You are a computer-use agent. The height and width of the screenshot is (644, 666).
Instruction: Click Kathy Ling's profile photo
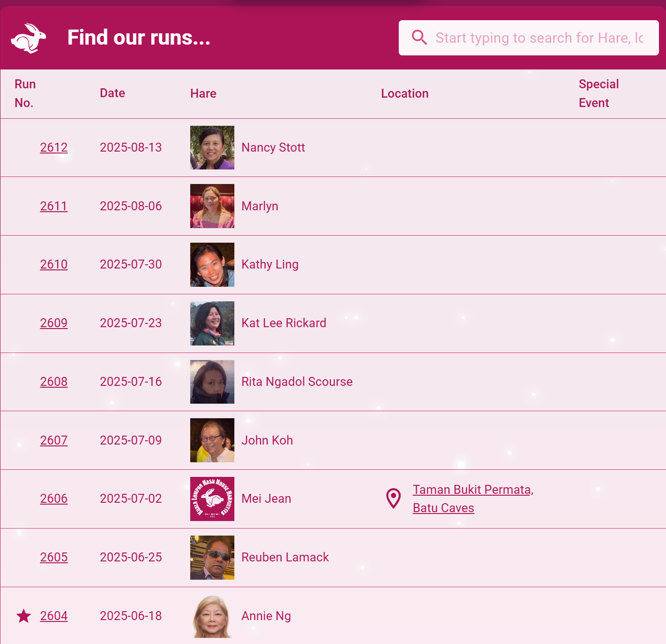[212, 265]
